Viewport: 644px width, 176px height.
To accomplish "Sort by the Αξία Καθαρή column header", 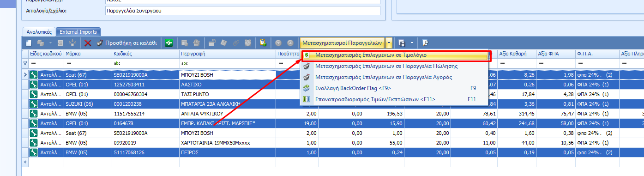I will (517, 54).
